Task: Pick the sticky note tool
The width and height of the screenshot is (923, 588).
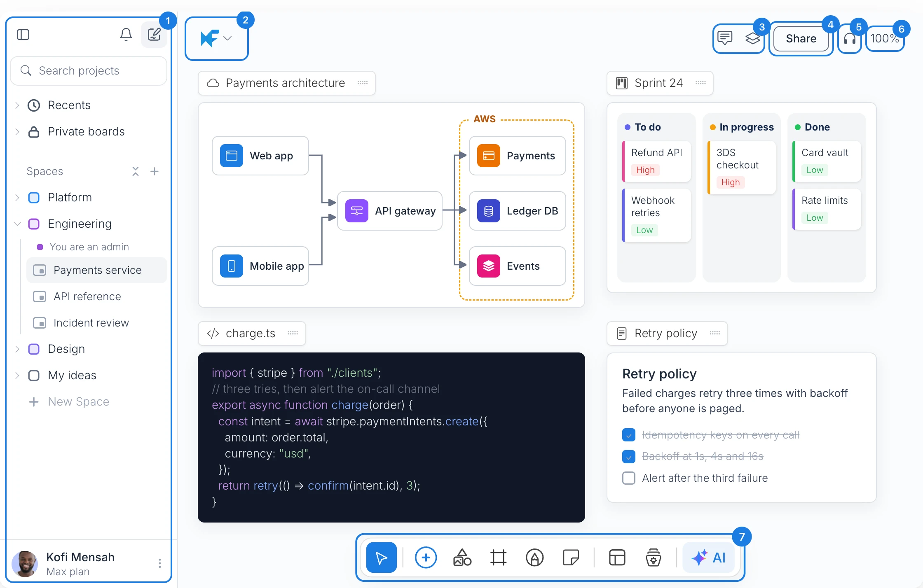Action: tap(571, 558)
